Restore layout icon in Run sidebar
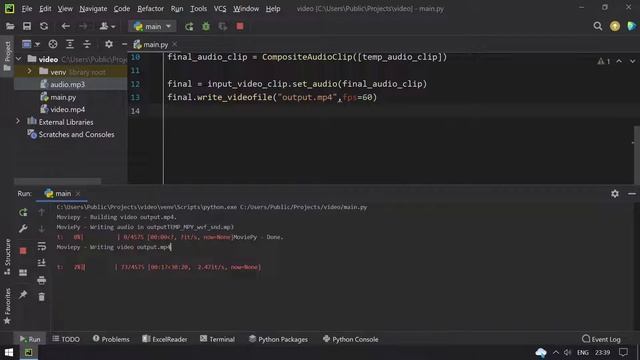The height and width of the screenshot is (360, 640). pyautogui.click(x=23, y=272)
